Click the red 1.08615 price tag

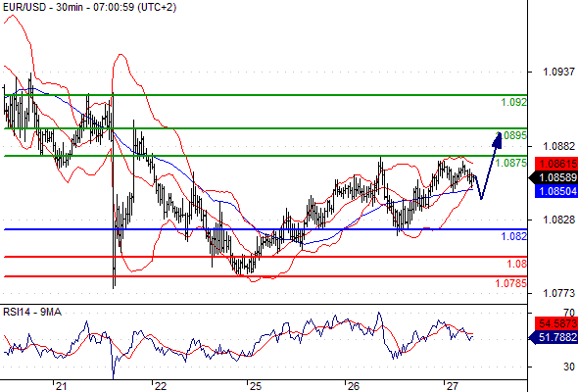pyautogui.click(x=556, y=164)
